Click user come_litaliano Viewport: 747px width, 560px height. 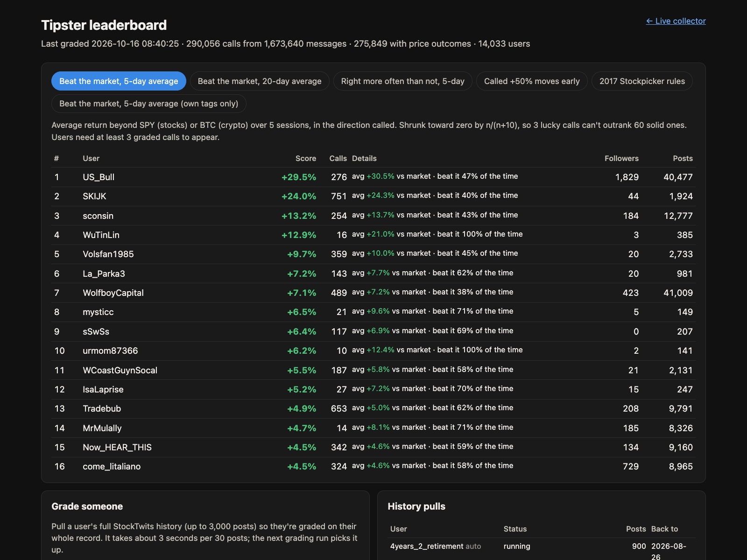(112, 467)
